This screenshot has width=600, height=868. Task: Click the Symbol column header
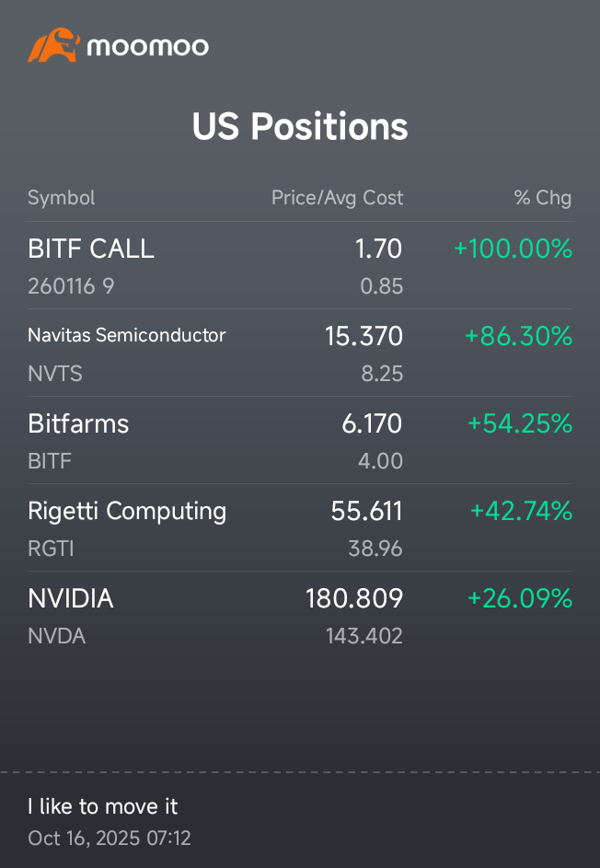(62, 198)
